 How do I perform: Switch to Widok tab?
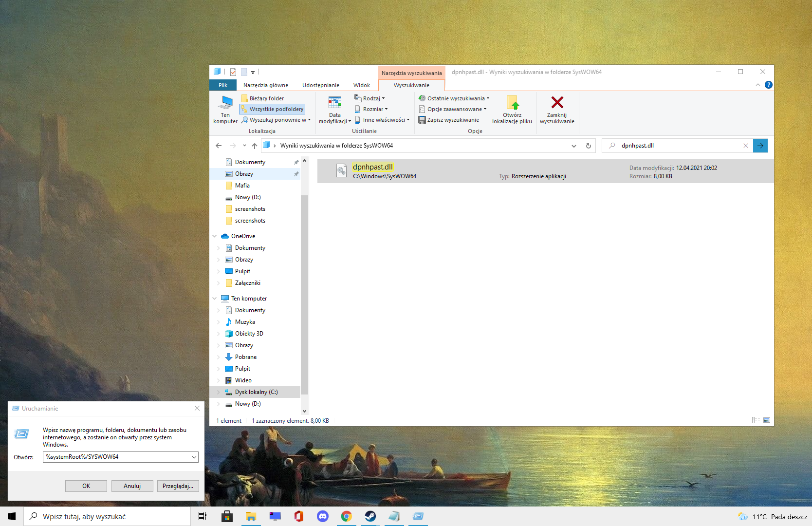[362, 85]
